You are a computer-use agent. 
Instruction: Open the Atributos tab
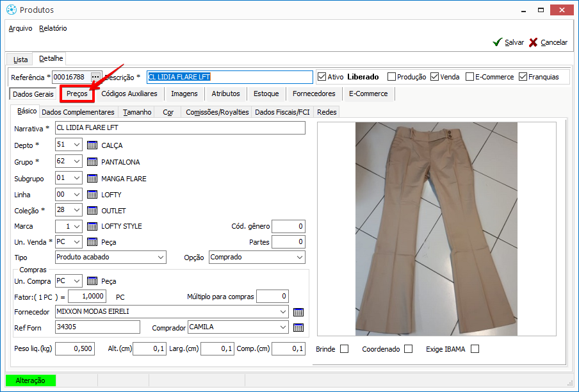tap(225, 94)
